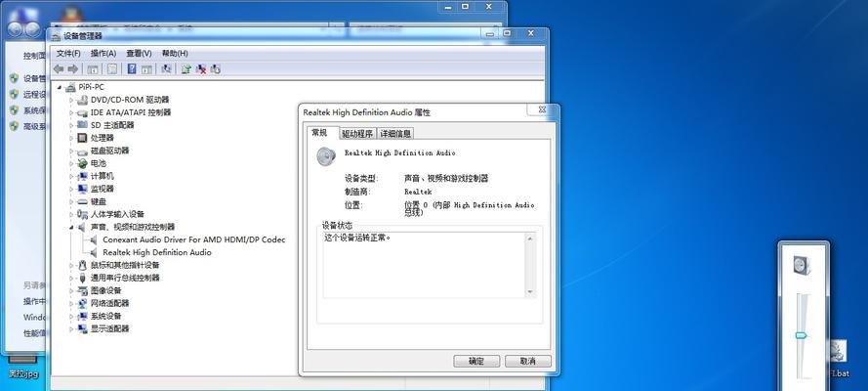Click the 计算机 computer icon in tree
Viewport: 868px width, 391px height.
82,176
